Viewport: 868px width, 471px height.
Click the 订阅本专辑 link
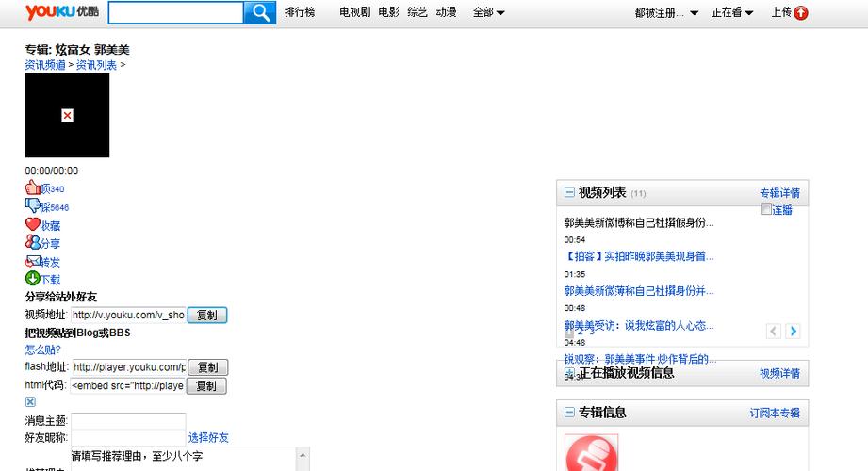coord(775,413)
